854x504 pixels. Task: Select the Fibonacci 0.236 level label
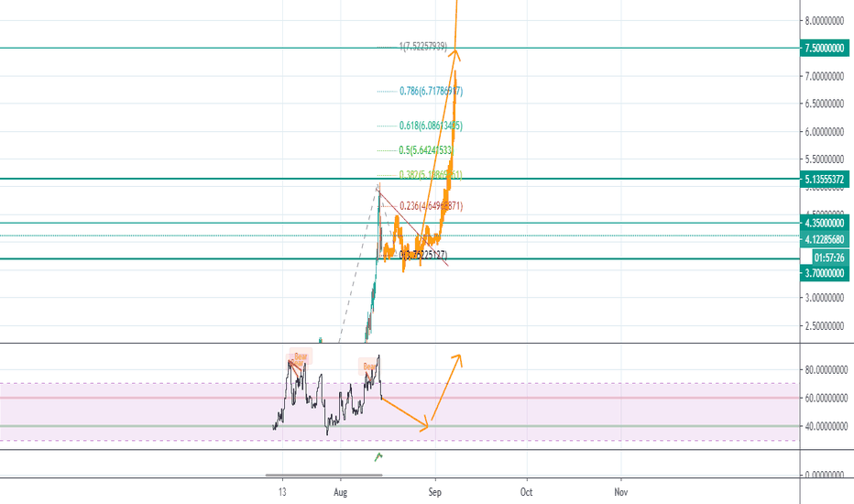(432, 206)
